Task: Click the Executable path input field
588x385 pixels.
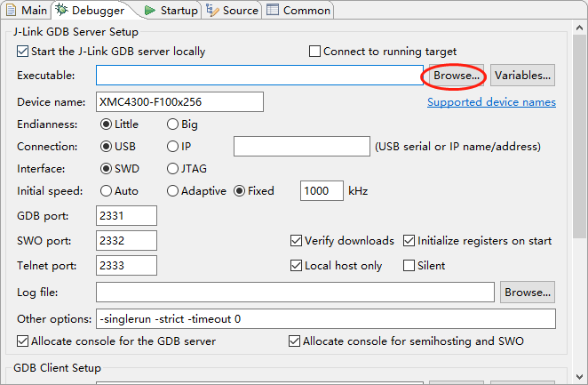Action: pos(259,75)
